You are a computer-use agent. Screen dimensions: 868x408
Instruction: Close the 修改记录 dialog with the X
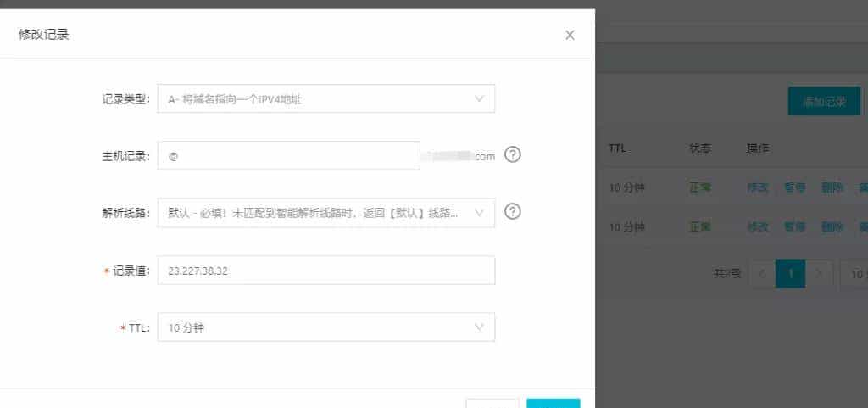(x=570, y=36)
